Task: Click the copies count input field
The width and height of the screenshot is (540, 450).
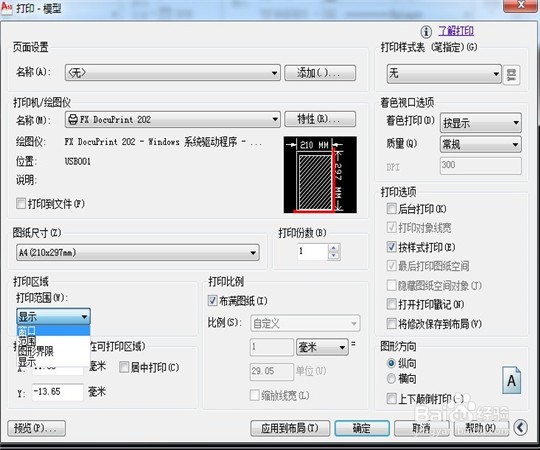Action: (313, 252)
